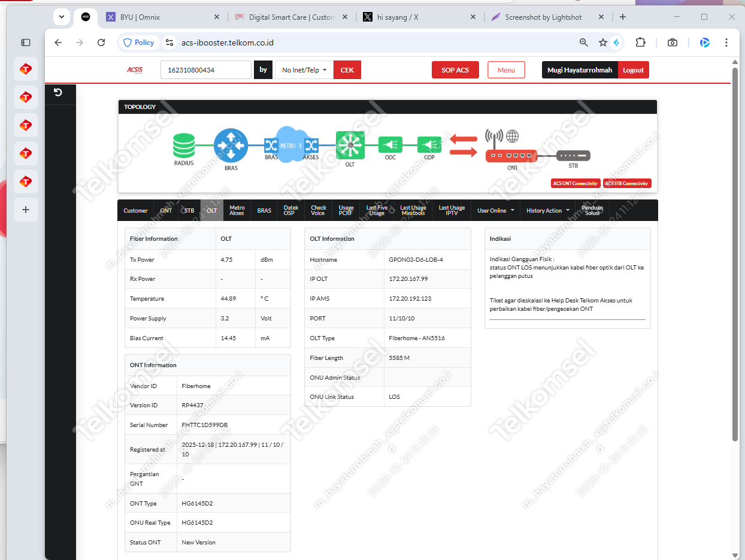Switch to hi sayang / X browser tab
This screenshot has width=745, height=560.
419,17
